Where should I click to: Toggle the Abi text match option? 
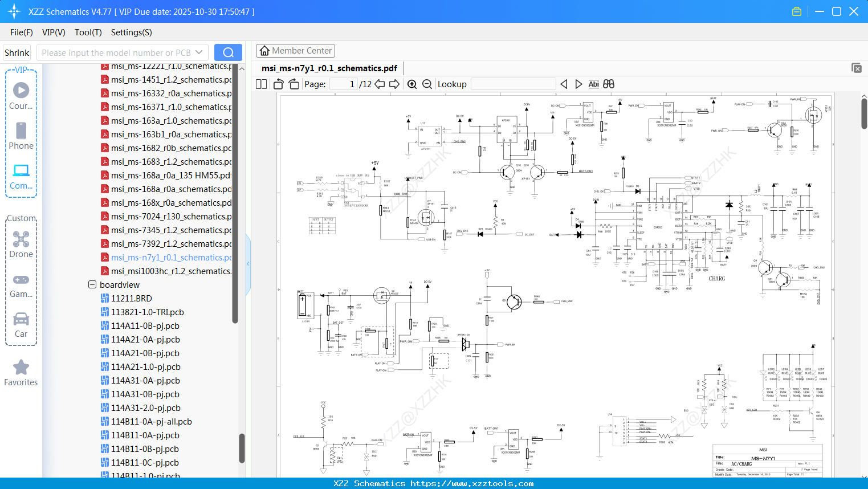(x=593, y=84)
